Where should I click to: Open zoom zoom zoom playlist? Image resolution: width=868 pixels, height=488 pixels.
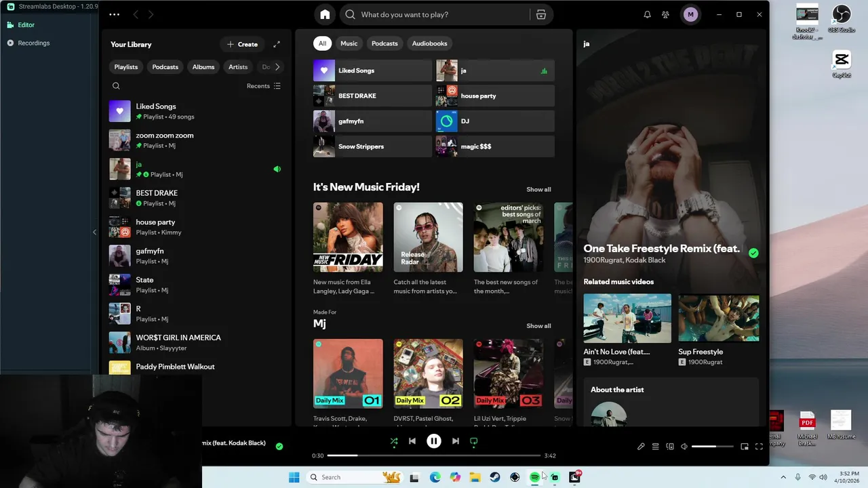[196, 140]
